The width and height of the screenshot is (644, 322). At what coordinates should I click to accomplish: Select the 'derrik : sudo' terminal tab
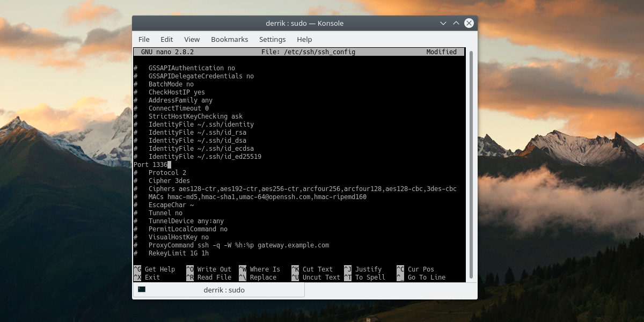tap(224, 290)
